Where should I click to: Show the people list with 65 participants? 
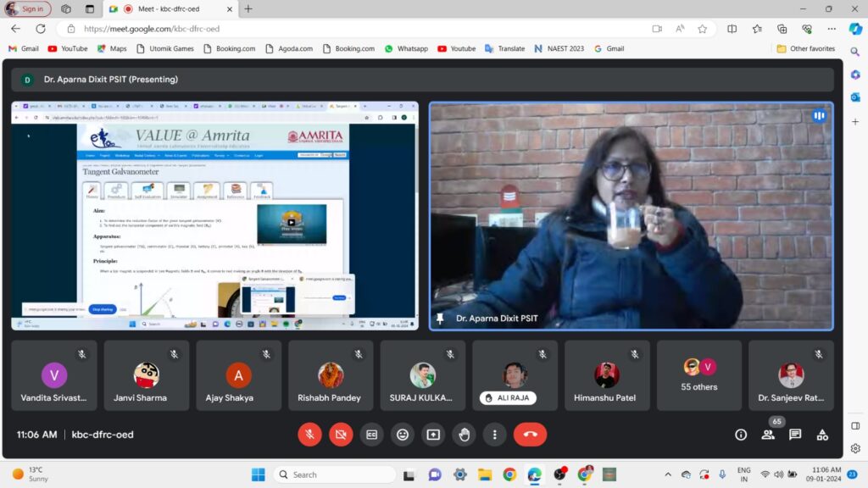(x=768, y=435)
